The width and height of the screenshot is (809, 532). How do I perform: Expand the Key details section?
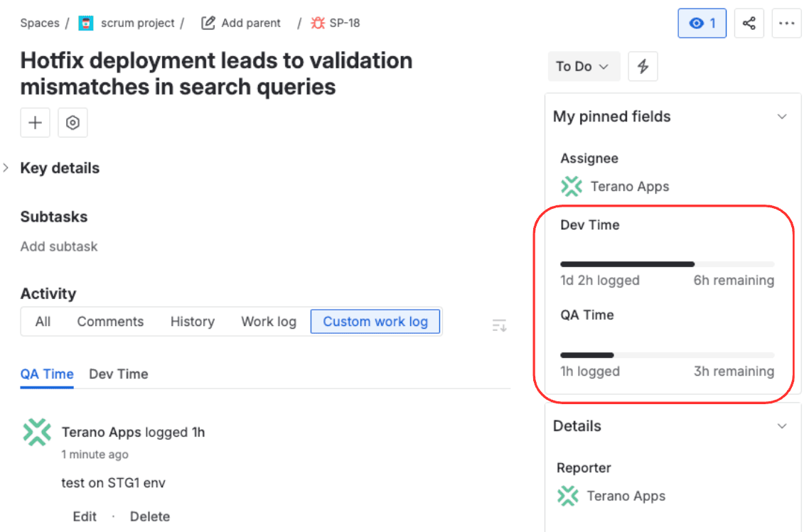coord(6,168)
